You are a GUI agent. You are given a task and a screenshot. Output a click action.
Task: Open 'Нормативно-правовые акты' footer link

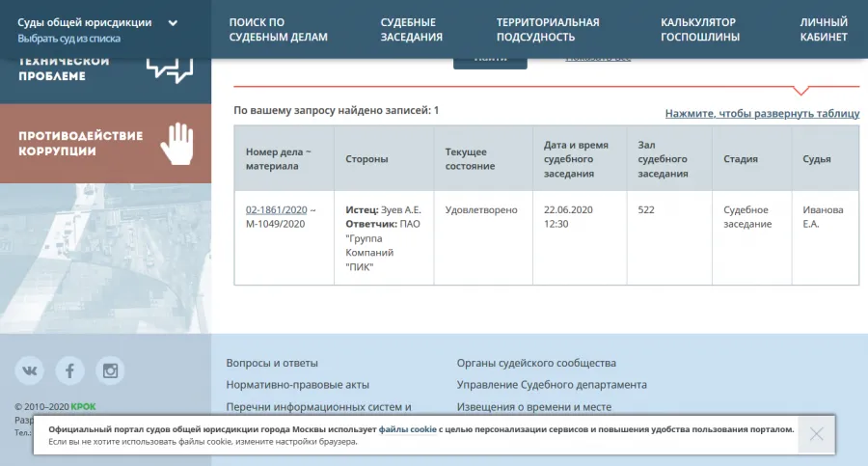(x=297, y=385)
